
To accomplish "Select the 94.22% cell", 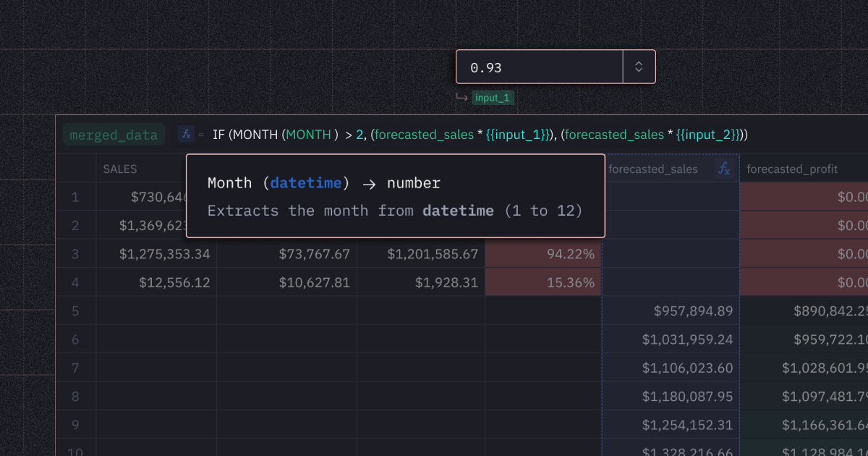I will tap(543, 253).
